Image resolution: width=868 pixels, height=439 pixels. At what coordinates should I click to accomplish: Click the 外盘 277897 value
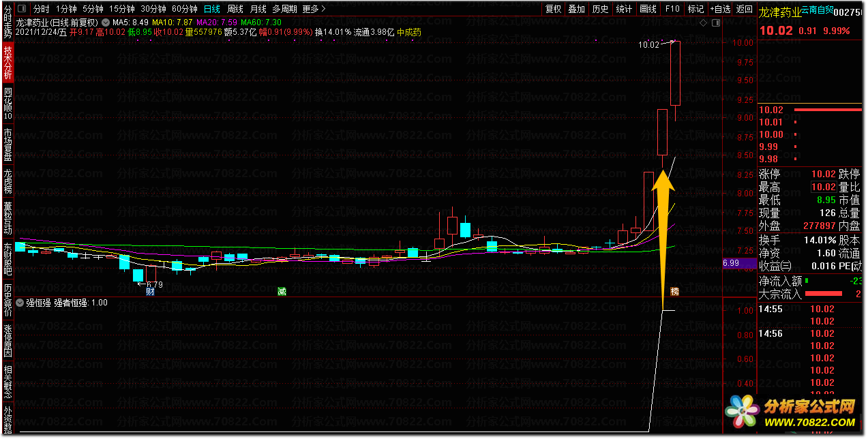click(820, 226)
